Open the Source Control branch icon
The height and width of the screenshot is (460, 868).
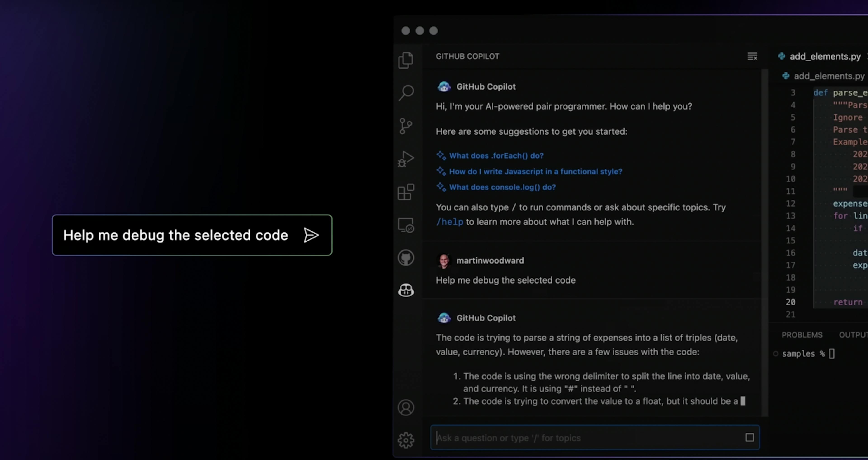[406, 126]
